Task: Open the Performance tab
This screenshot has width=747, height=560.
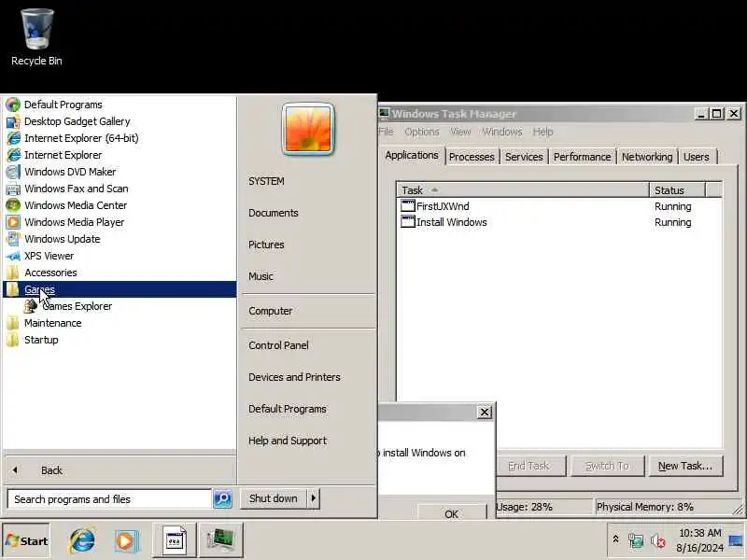Action: 582,157
